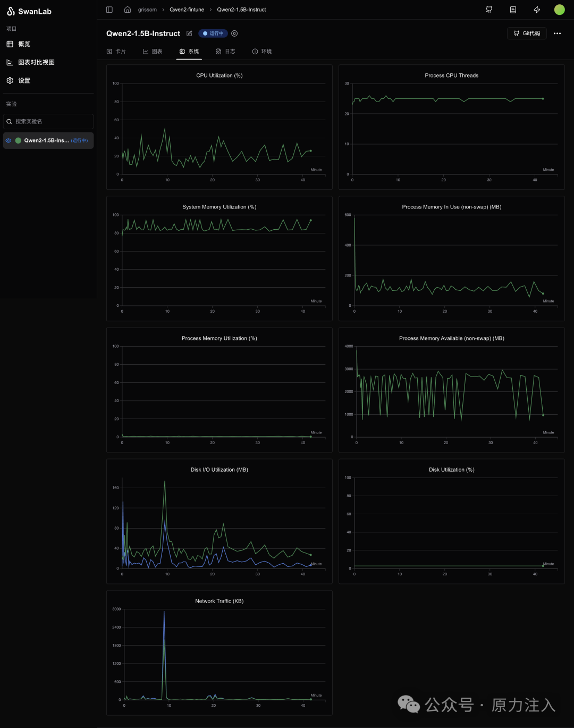This screenshot has height=728, width=574.
Task: Select Qwen2-1.5B-Ins experiment in list
Action: [x=48, y=140]
